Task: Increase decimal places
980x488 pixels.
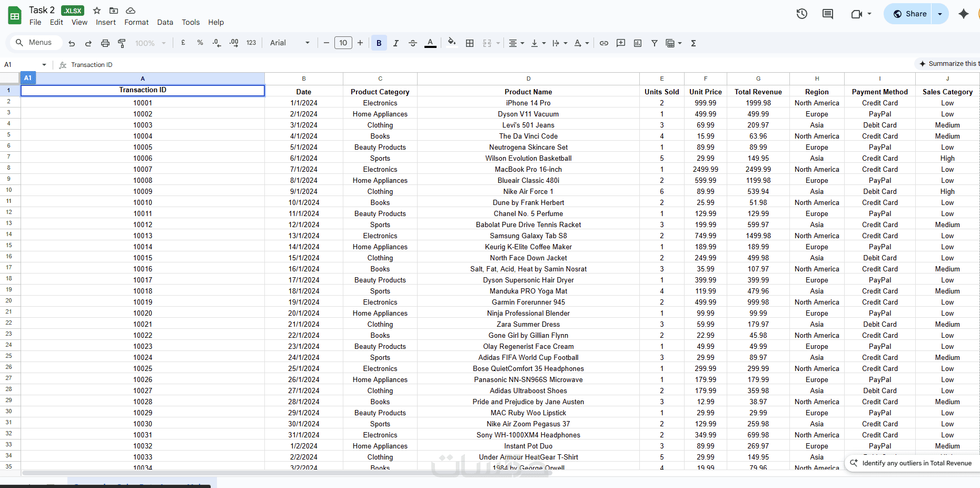Action: [234, 43]
